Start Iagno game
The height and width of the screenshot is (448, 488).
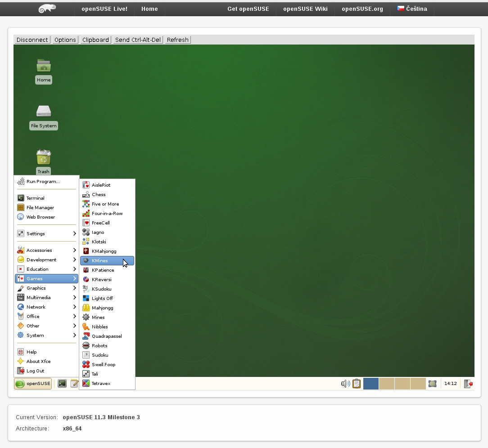(x=108, y=232)
